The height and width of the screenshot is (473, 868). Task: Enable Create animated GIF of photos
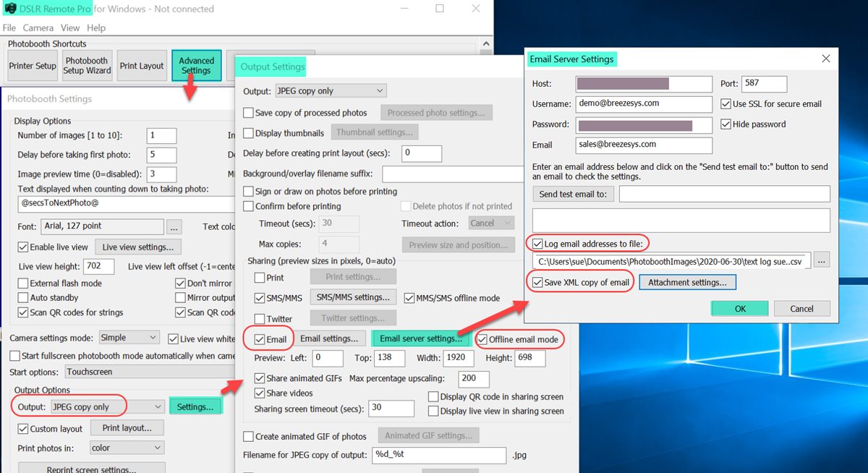tap(249, 436)
